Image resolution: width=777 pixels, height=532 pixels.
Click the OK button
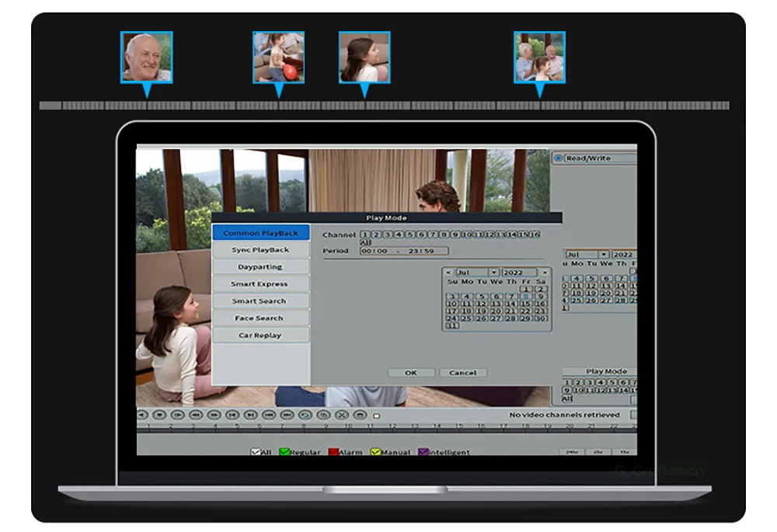point(411,373)
